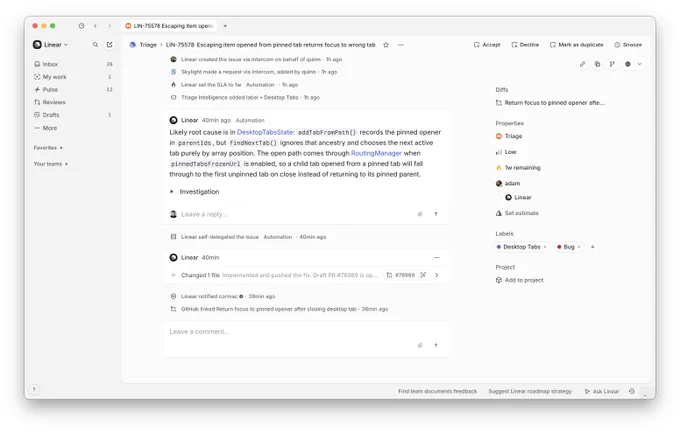Click the Triage status icon in Properties
This screenshot has width=680, height=432.
(x=499, y=136)
